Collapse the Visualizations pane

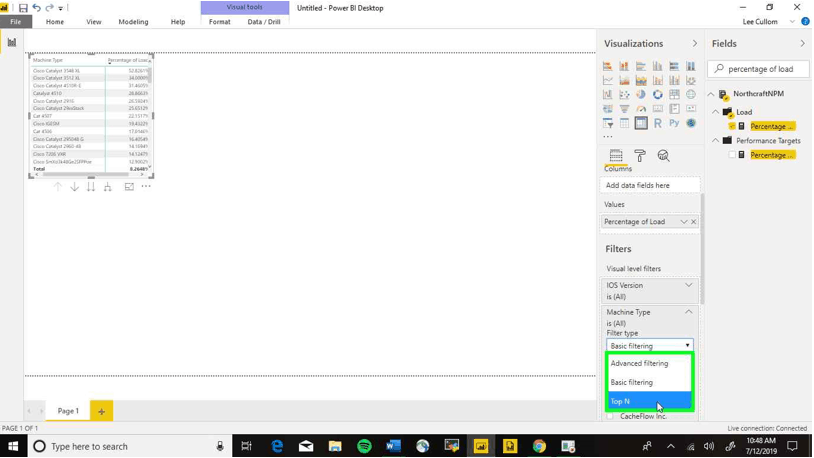(x=695, y=44)
